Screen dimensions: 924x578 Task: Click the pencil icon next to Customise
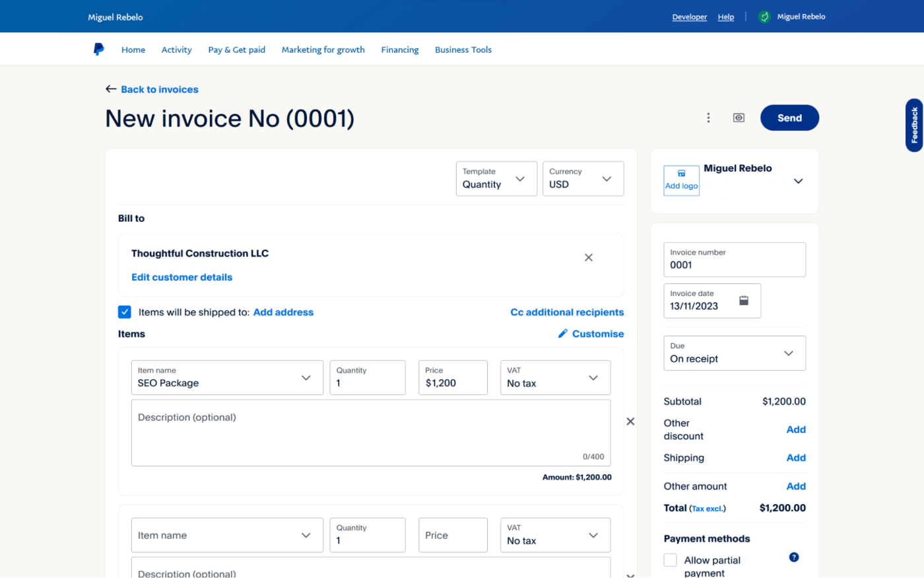(563, 334)
